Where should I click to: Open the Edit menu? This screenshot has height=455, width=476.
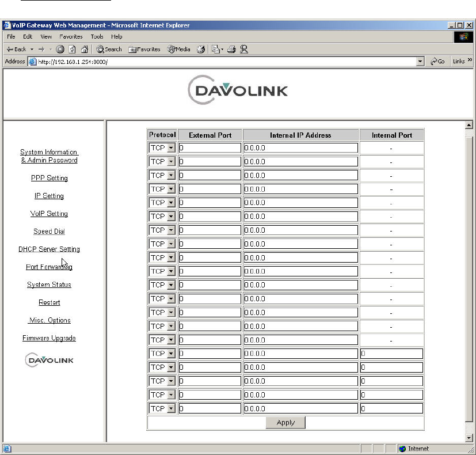click(28, 37)
